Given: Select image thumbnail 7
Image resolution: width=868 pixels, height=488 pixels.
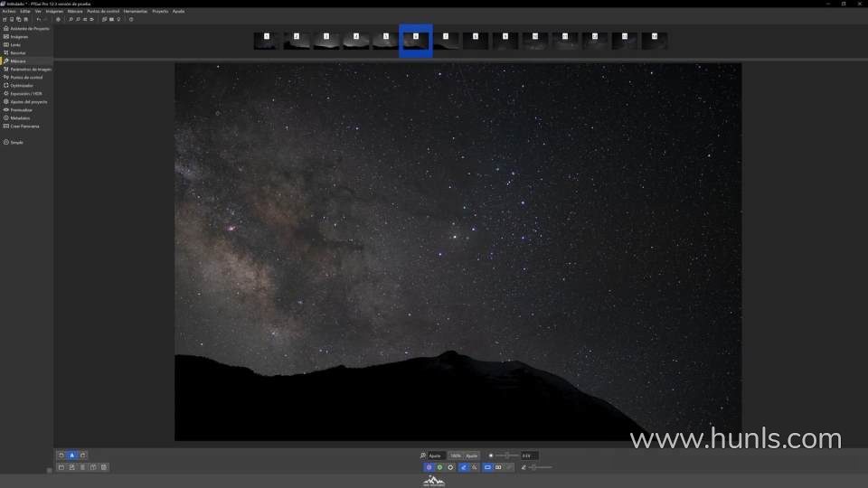Looking at the screenshot, I should point(446,41).
